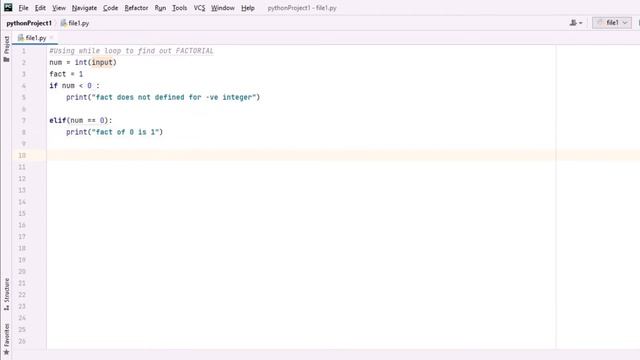Open the Refactor menu
The width and height of the screenshot is (640, 360).
136,8
